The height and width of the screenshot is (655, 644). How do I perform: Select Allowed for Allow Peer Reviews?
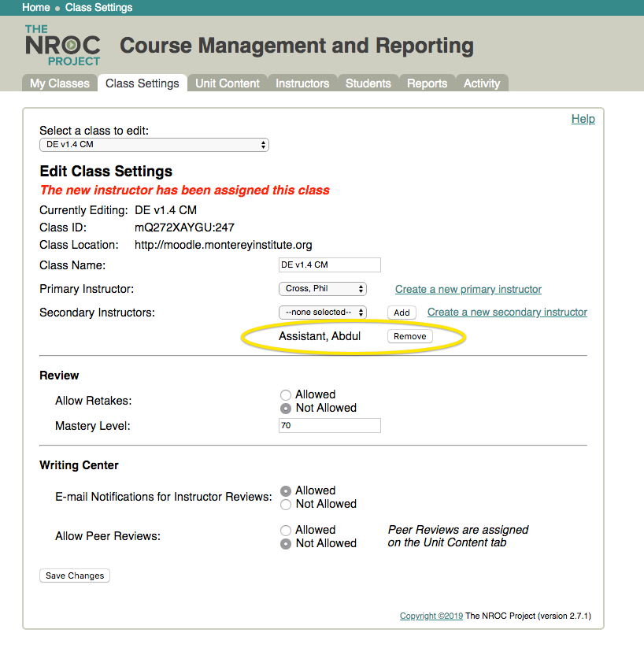(x=286, y=531)
